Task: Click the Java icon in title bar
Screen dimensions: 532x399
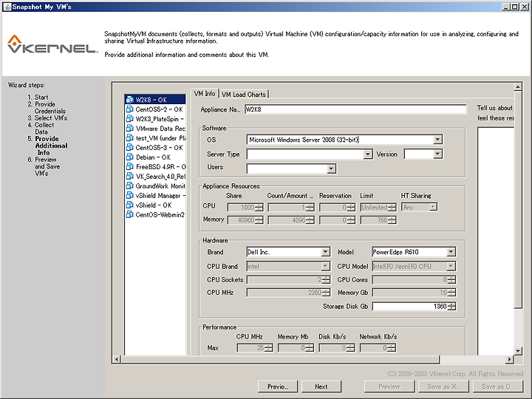Action: 7,7
